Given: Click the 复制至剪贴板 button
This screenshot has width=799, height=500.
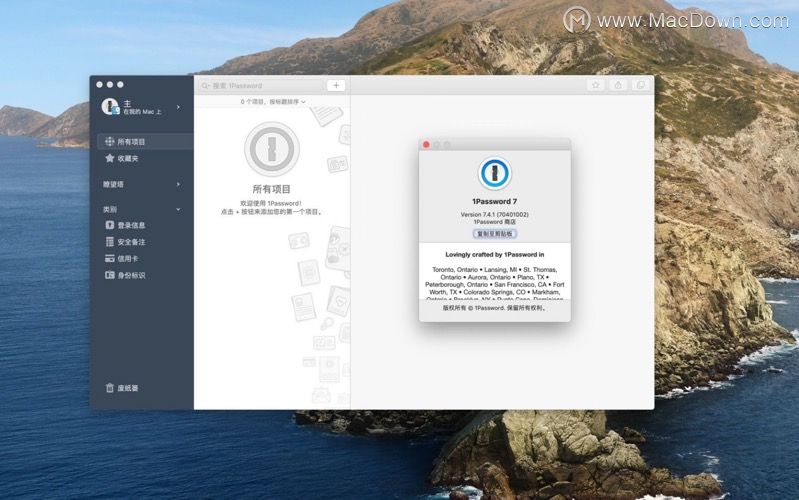Looking at the screenshot, I should click(494, 234).
